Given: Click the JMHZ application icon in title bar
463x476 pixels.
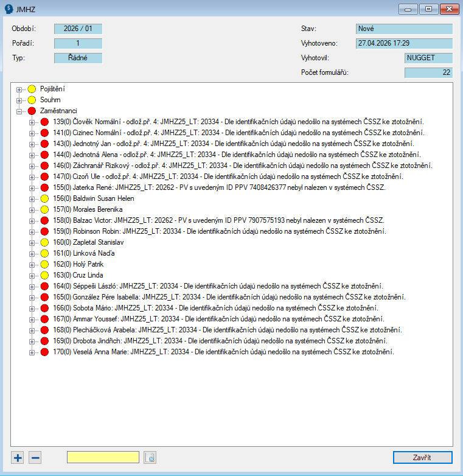Looking at the screenshot, I should [x=9, y=9].
